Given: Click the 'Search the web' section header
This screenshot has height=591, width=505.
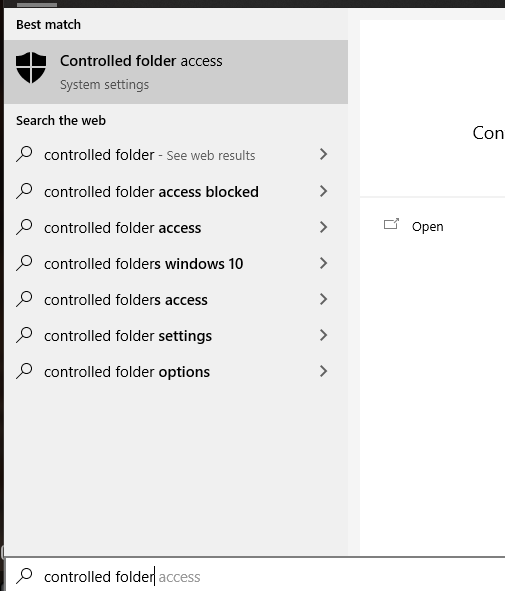Looking at the screenshot, I should tap(61, 121).
